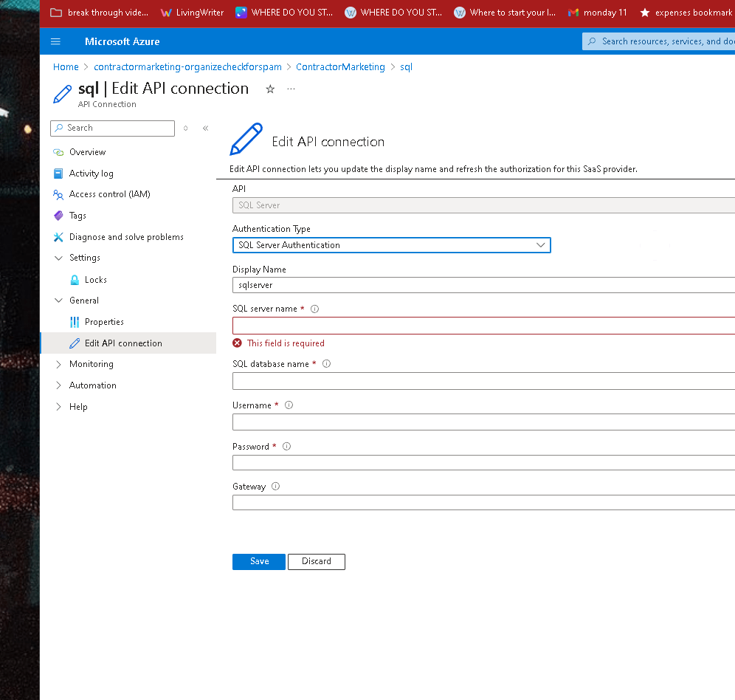735x700 pixels.
Task: Discard the API connection changes
Action: coord(317,562)
